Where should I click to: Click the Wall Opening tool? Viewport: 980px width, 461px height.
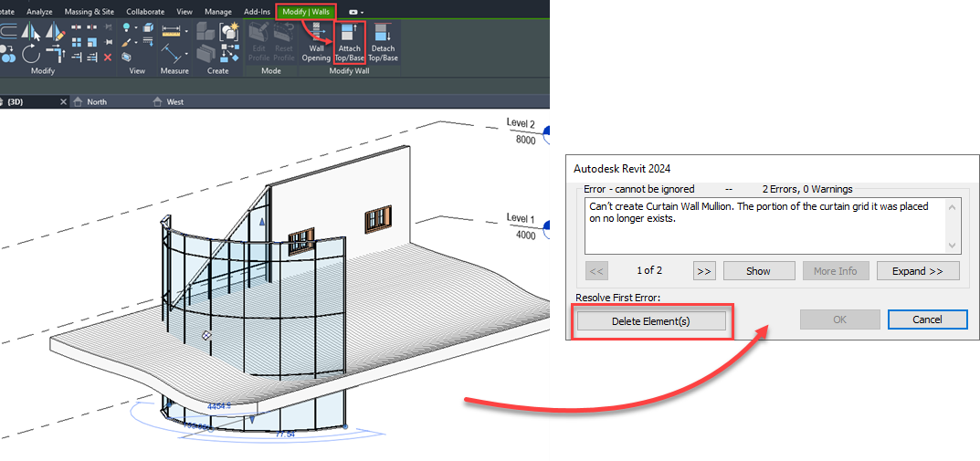(316, 42)
